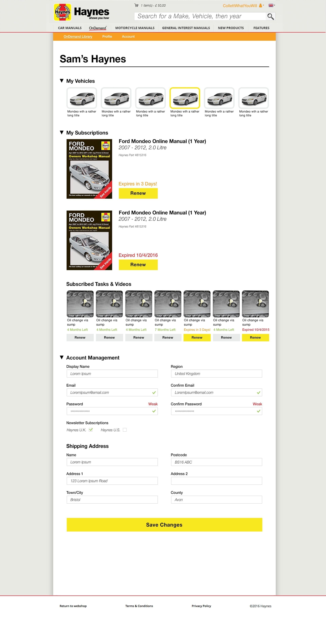This screenshot has width=326, height=644.
Task: Switch to the OnDemand Library tab
Action: coord(78,36)
